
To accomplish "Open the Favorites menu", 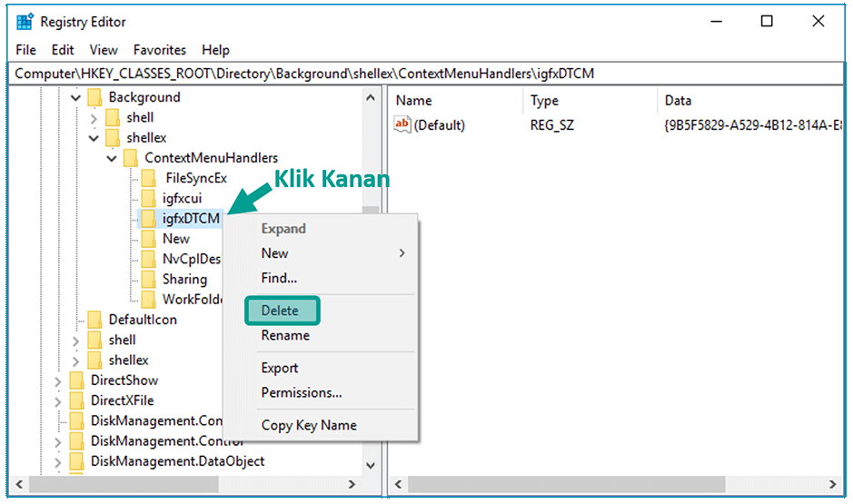I will tap(159, 50).
